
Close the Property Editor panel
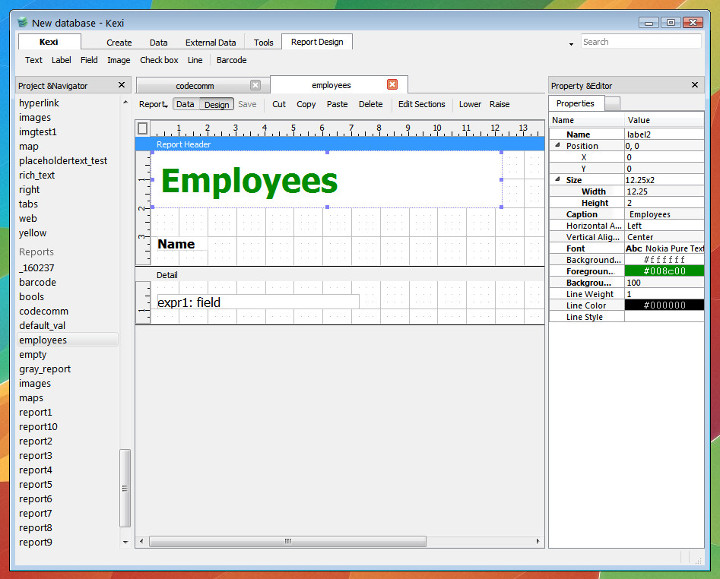tap(696, 85)
